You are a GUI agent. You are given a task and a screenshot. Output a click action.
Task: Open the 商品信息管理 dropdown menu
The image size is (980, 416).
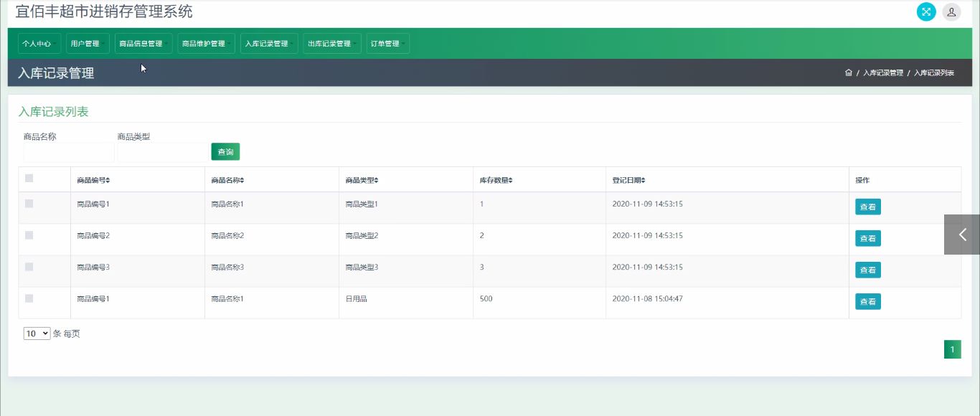(143, 44)
